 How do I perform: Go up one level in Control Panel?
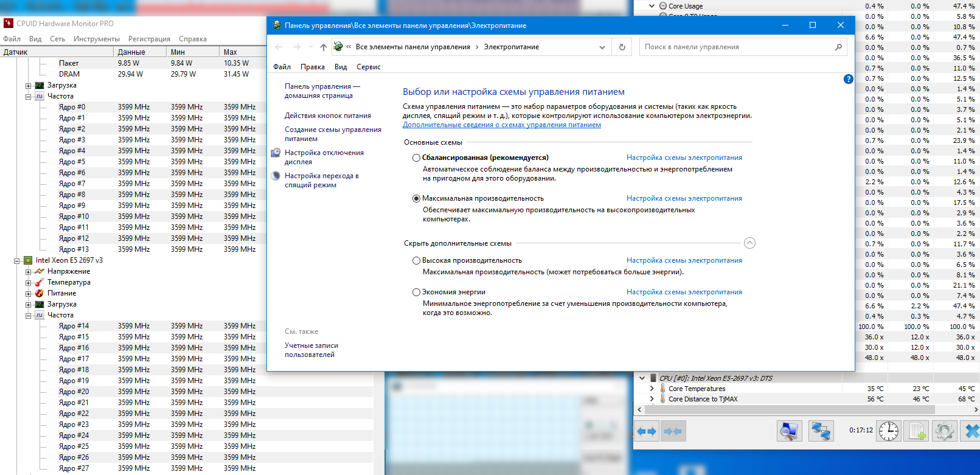coord(324,47)
